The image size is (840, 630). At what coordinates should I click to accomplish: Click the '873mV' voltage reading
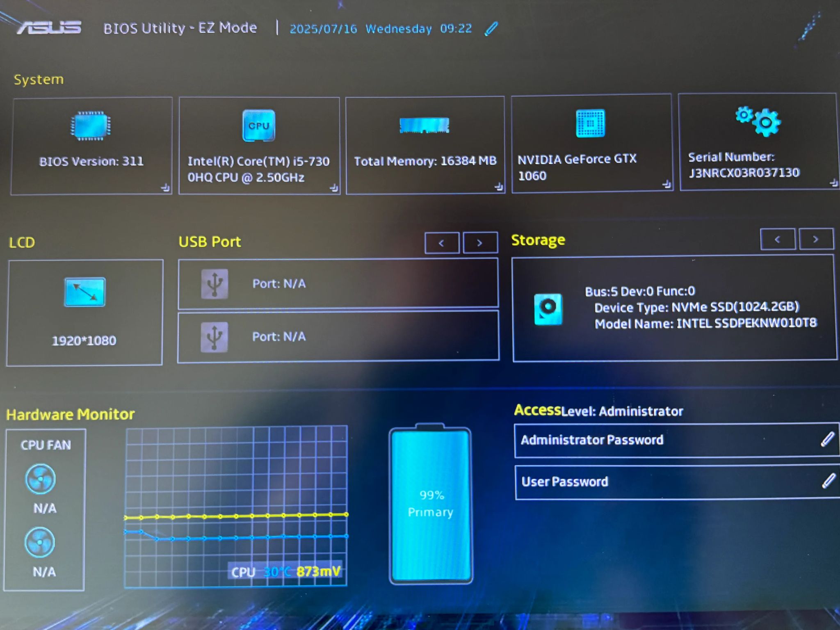point(318,571)
